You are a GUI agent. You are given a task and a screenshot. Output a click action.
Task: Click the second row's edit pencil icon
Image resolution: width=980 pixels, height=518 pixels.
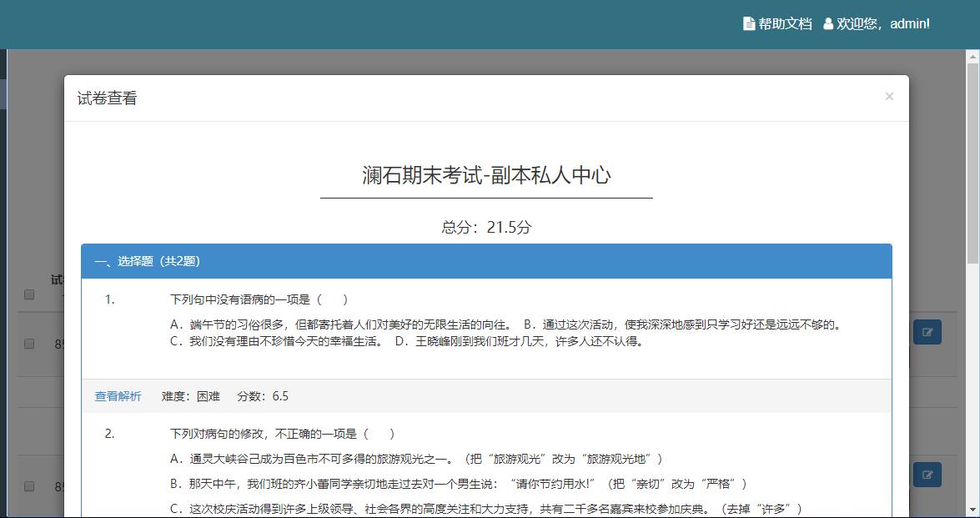pyautogui.click(x=927, y=475)
